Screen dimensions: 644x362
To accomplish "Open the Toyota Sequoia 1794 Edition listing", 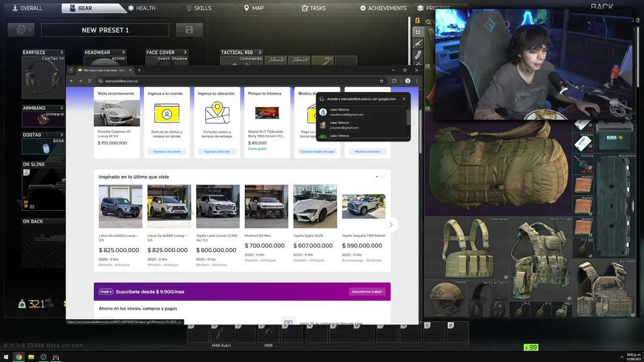I will coord(364,224).
